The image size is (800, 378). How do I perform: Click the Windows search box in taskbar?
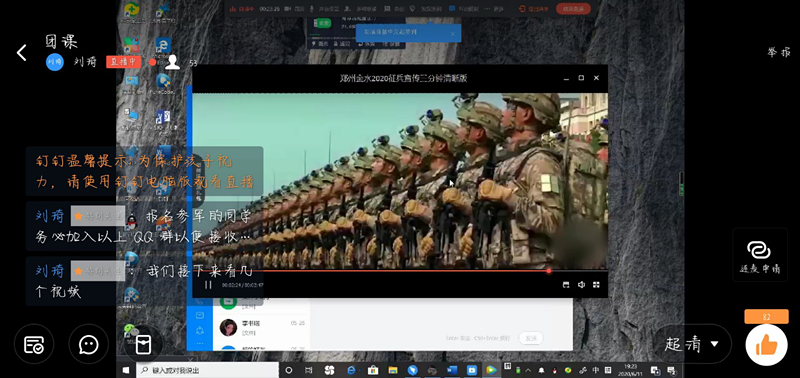208,370
